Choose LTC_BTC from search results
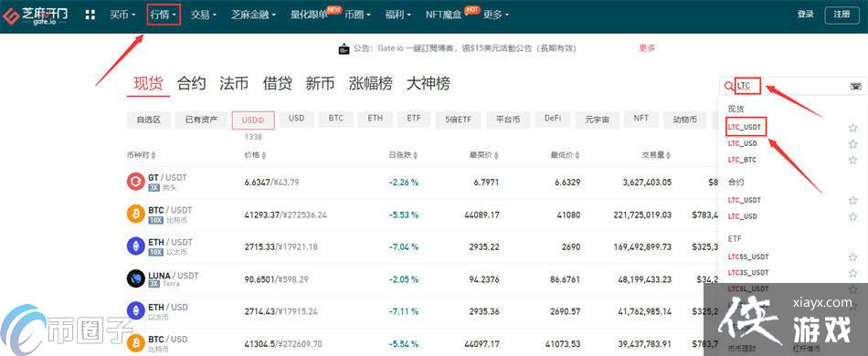Viewport: 868px width, 356px height. (742, 160)
